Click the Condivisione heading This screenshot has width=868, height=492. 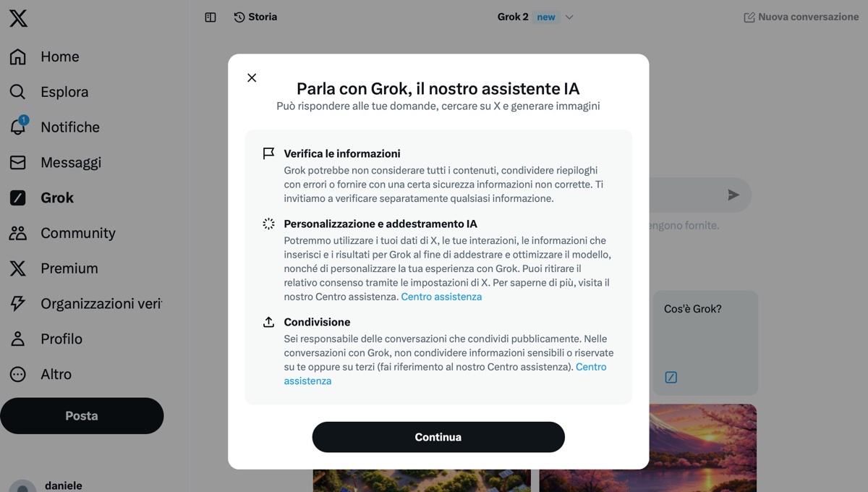click(x=317, y=322)
